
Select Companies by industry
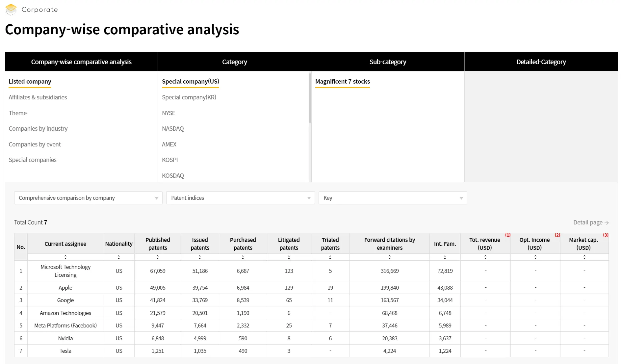pos(38,129)
